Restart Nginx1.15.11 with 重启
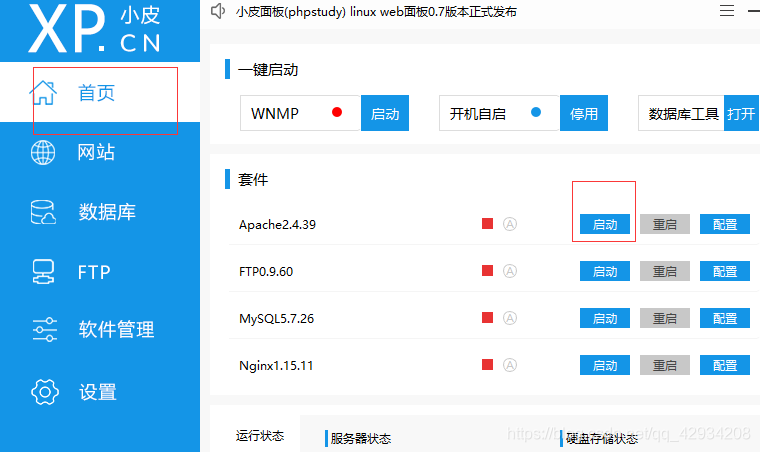The width and height of the screenshot is (760, 452). [x=665, y=365]
